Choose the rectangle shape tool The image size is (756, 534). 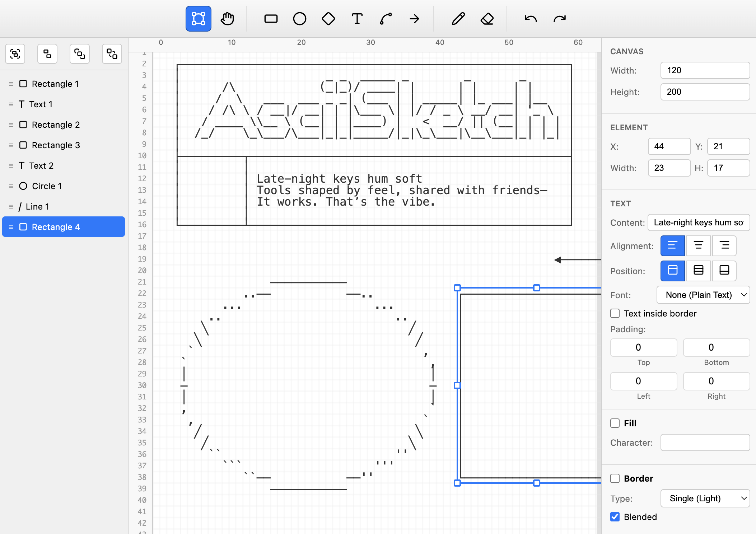point(271,19)
